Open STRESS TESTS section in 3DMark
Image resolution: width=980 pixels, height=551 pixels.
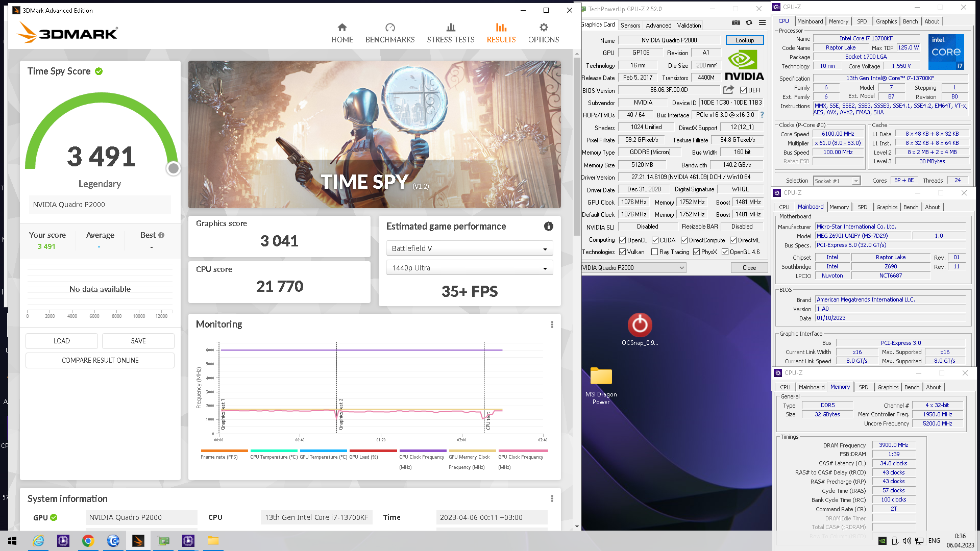(451, 33)
